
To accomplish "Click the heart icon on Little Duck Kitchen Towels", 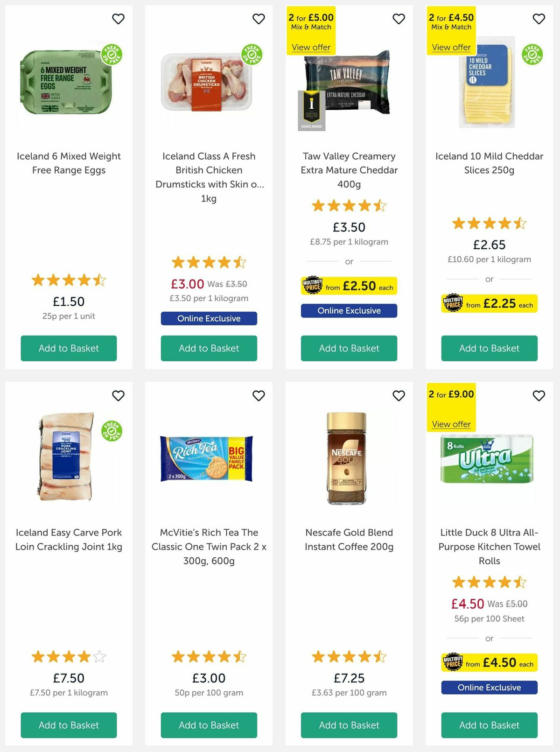I will click(x=538, y=395).
